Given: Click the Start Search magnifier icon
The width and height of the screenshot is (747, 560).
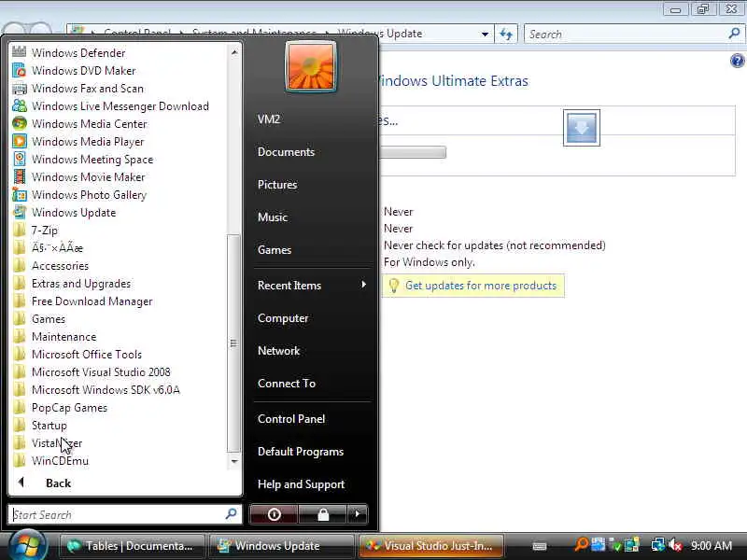Looking at the screenshot, I should [x=231, y=514].
